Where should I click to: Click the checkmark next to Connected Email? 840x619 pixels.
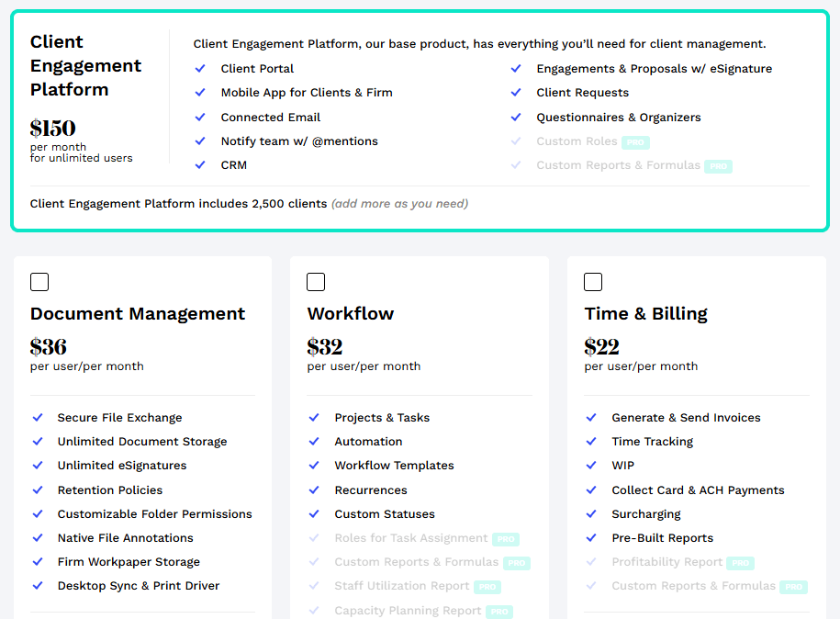pyautogui.click(x=200, y=118)
